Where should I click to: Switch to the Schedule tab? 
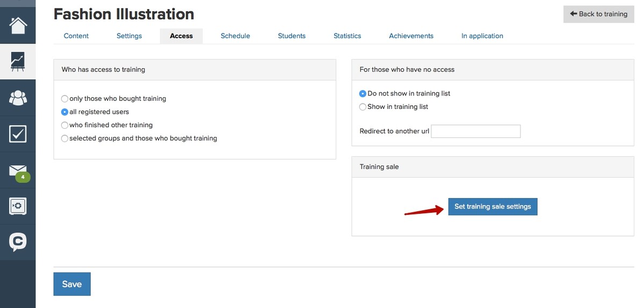(235, 36)
